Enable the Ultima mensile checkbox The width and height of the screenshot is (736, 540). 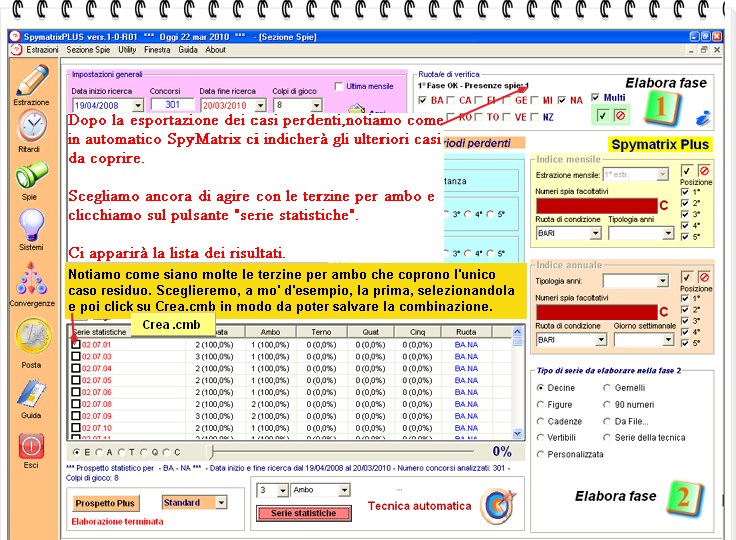(x=339, y=86)
